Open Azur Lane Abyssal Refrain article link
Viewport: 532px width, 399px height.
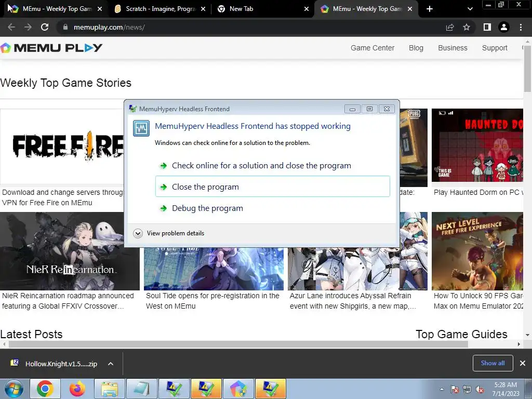pos(353,301)
